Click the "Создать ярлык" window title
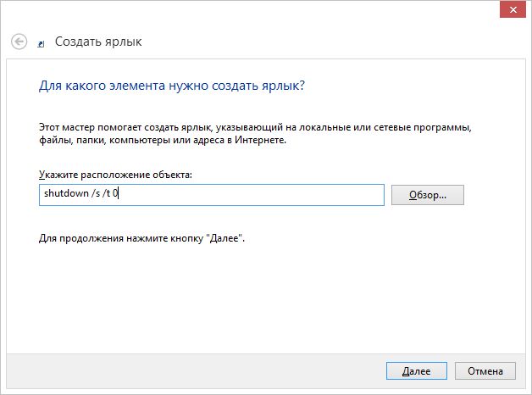 tap(98, 42)
